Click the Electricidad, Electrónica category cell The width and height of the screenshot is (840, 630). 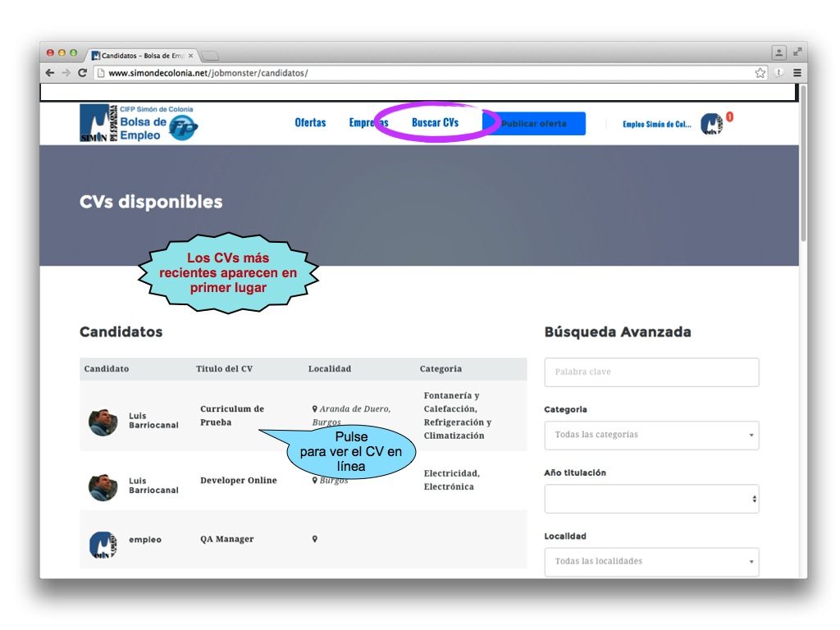[452, 480]
